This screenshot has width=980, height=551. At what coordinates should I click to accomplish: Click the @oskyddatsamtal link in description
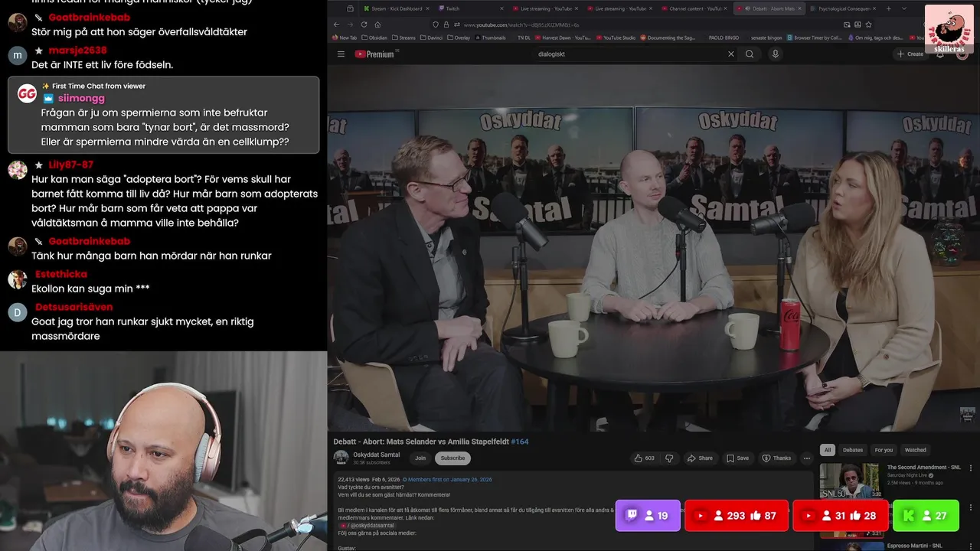371,526
